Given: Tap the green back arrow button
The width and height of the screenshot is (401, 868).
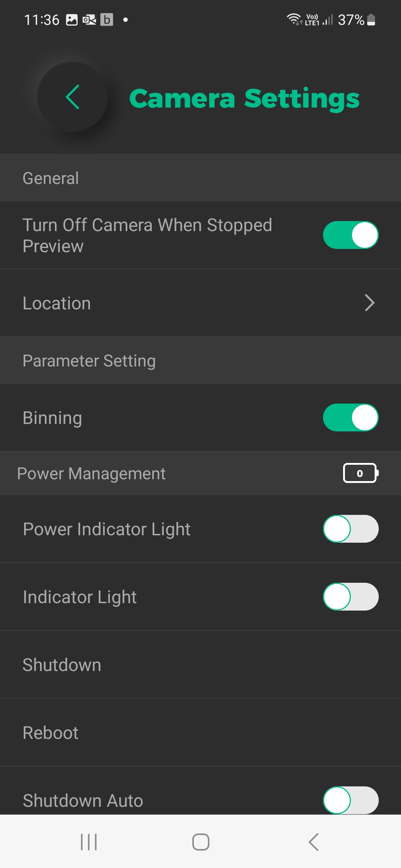Looking at the screenshot, I should pyautogui.click(x=73, y=97).
